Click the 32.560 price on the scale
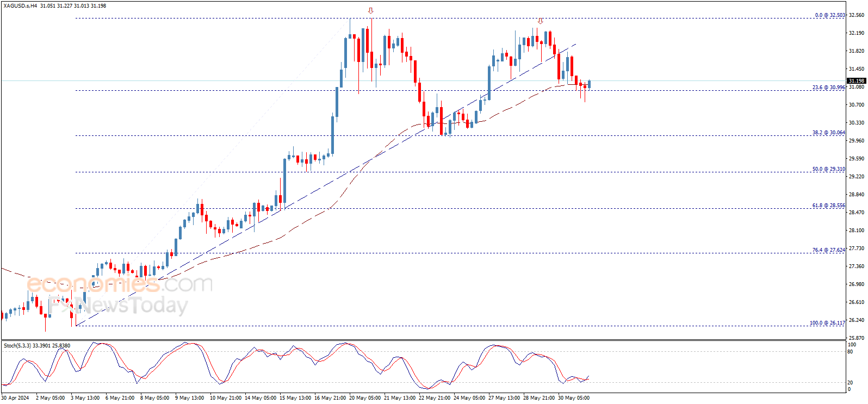The height and width of the screenshot is (404, 868). [856, 15]
